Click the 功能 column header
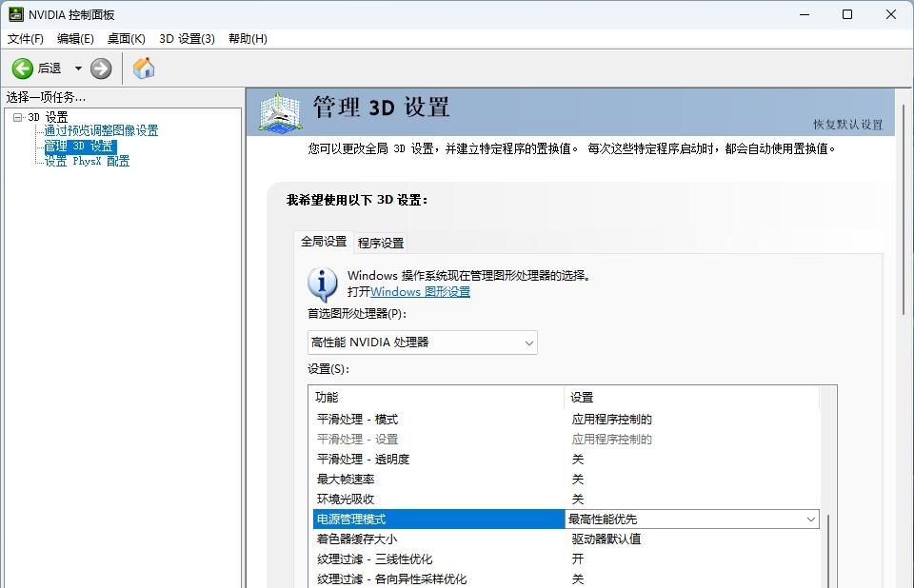The image size is (914, 588). 436,397
